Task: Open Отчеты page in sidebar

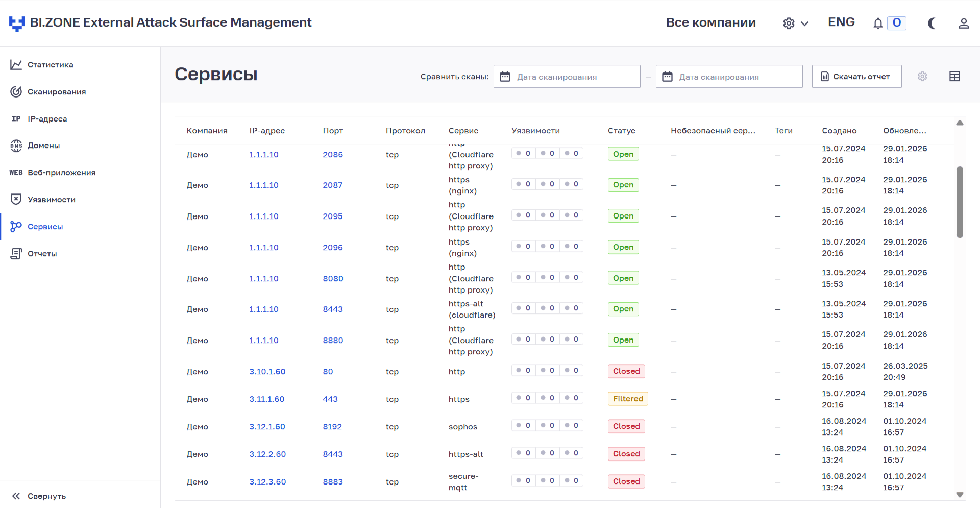Action: coord(42,254)
